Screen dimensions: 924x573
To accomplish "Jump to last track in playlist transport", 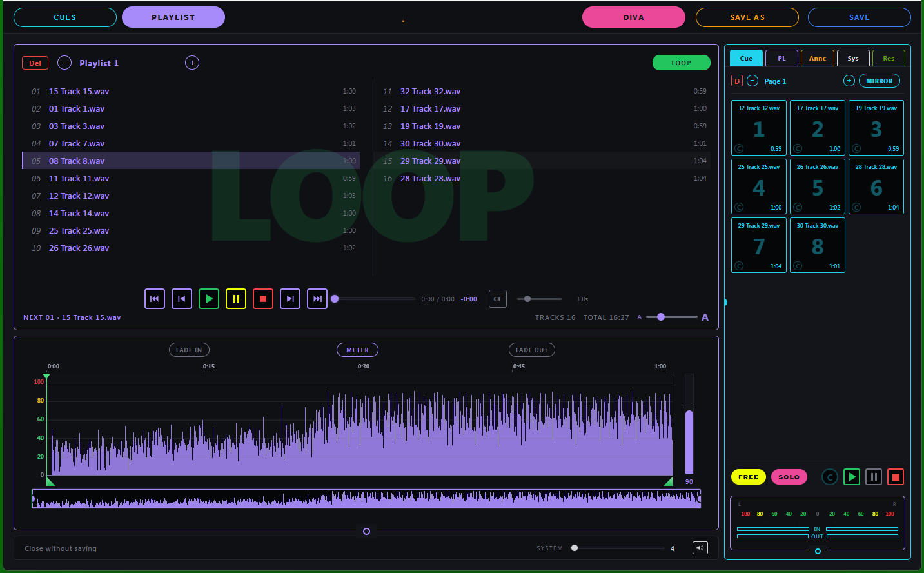I will (317, 299).
